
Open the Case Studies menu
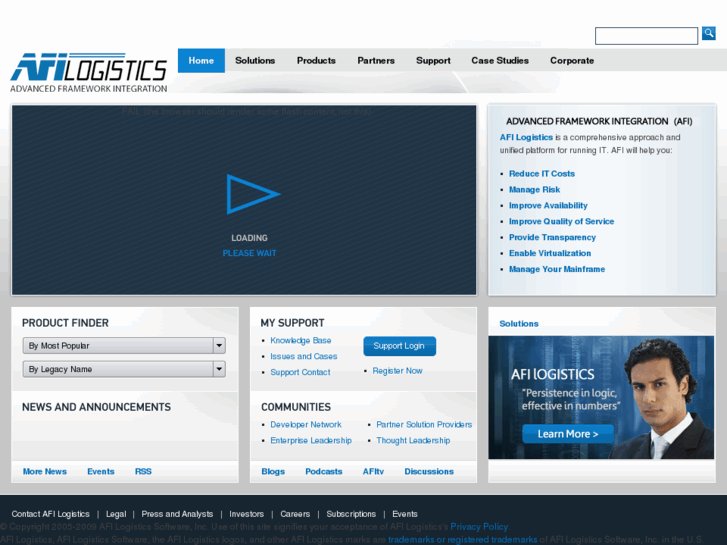coord(500,61)
